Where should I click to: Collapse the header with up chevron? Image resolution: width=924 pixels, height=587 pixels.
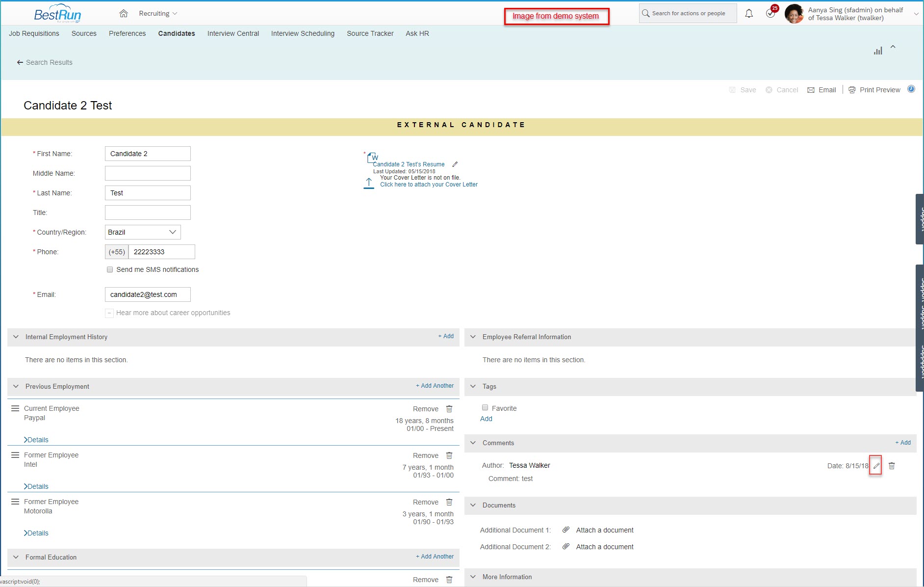pyautogui.click(x=893, y=47)
